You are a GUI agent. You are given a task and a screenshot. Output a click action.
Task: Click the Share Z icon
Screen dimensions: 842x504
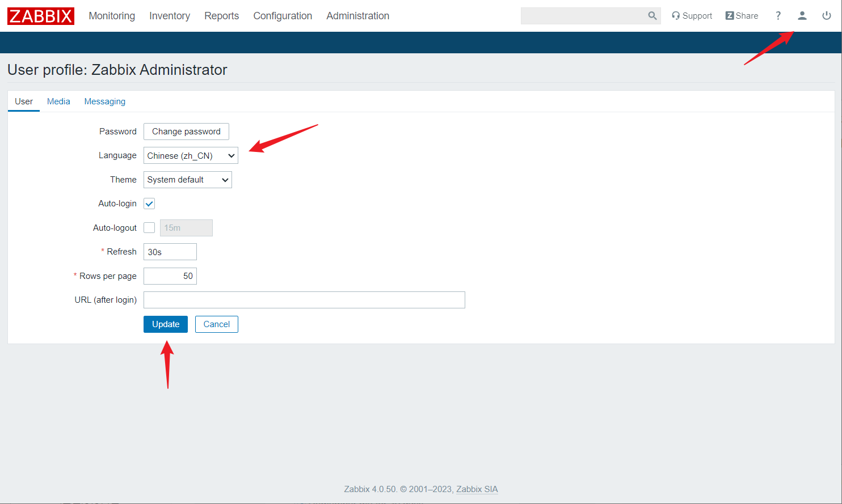point(730,16)
